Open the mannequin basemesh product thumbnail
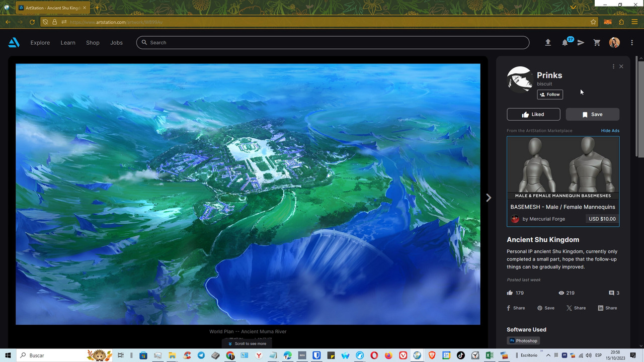644x362 pixels. click(x=563, y=168)
